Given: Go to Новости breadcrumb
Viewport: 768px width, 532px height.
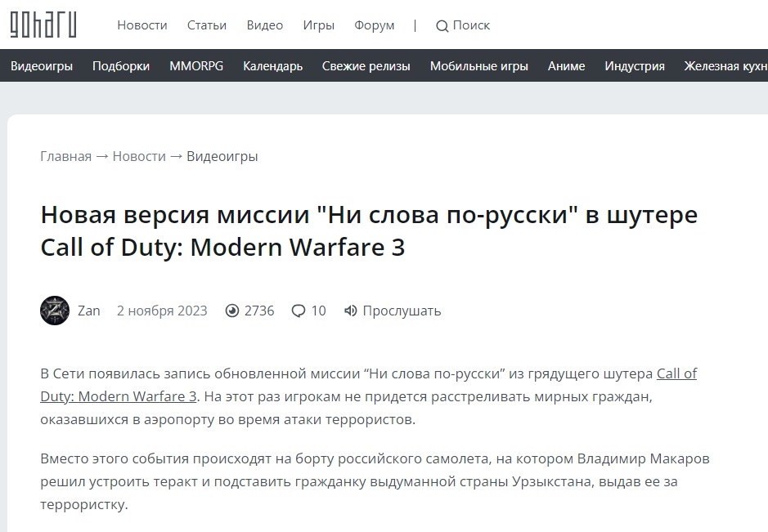Looking at the screenshot, I should click(x=139, y=156).
